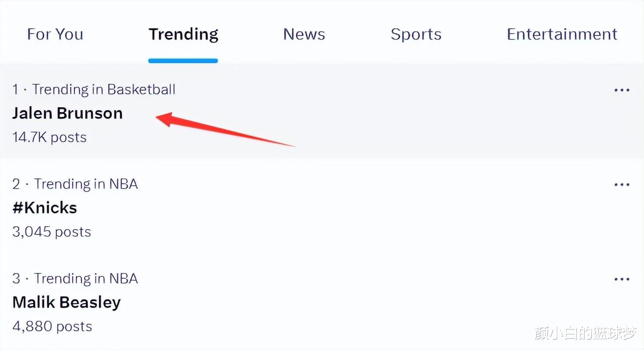Select the Trending tab
The height and width of the screenshot is (350, 644).
(x=183, y=34)
